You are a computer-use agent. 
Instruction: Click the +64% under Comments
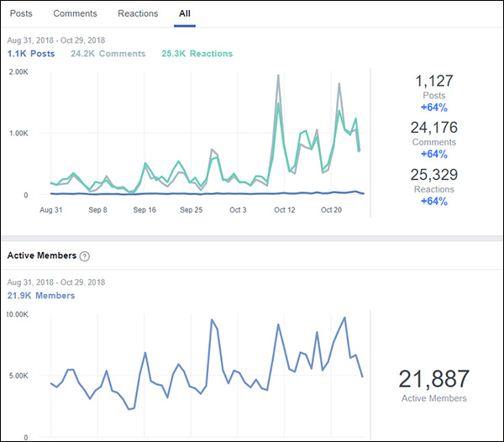coord(434,154)
